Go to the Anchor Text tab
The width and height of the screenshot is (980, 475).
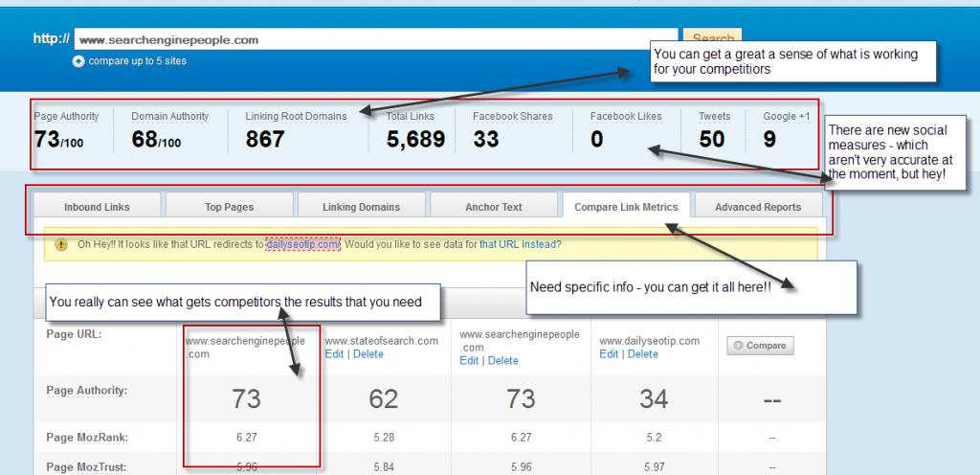[494, 207]
